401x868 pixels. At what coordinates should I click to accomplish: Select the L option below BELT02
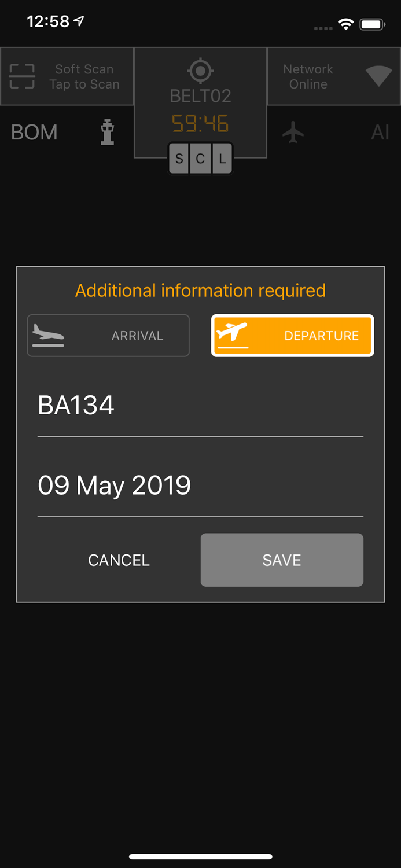[221, 158]
